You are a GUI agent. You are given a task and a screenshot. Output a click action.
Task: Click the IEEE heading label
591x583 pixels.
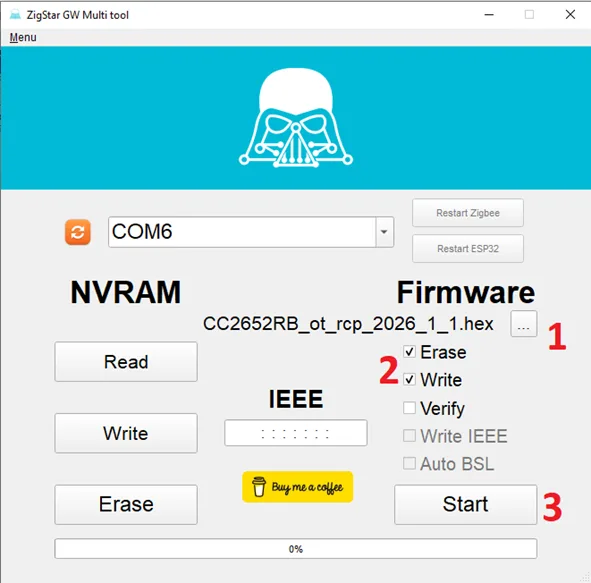(x=296, y=399)
